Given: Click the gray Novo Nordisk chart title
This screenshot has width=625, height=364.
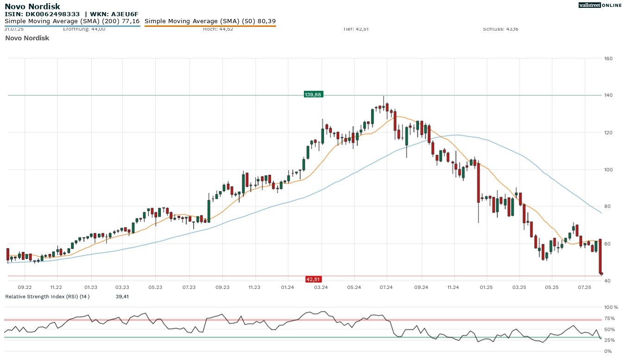Looking at the screenshot, I should tap(27, 38).
